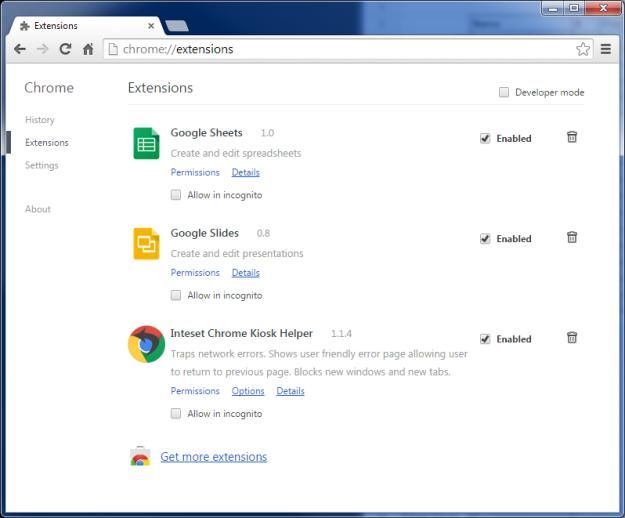625x518 pixels.
Task: Click Get more extensions link
Action: click(x=214, y=457)
